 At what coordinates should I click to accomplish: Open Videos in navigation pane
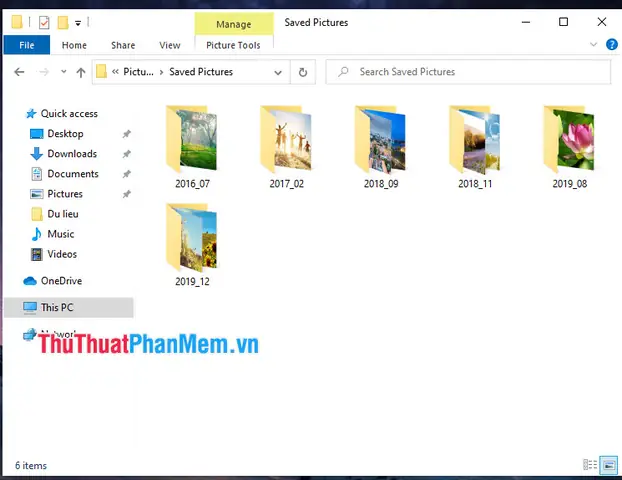tap(62, 254)
